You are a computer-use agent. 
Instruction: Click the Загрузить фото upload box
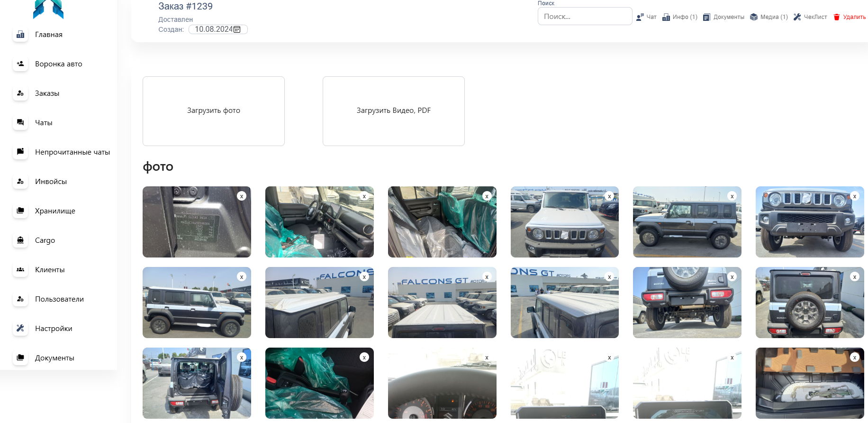pyautogui.click(x=214, y=111)
